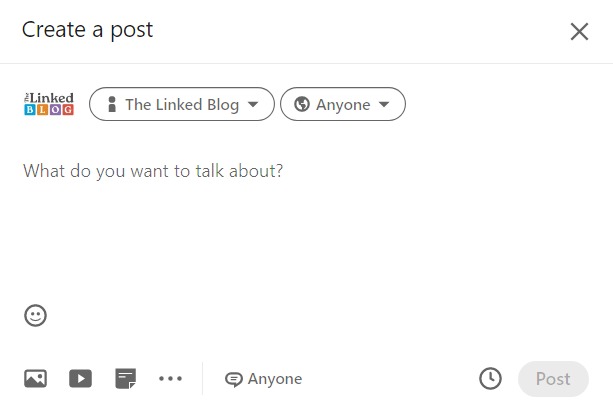Add a video using the play icon
Screen dimensions: 613x409
[x=80, y=379]
